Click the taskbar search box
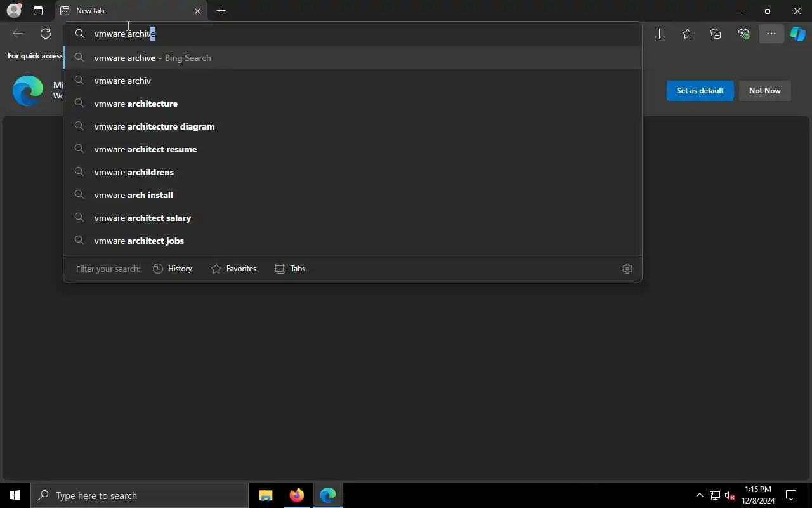812x508 pixels. [x=140, y=495]
